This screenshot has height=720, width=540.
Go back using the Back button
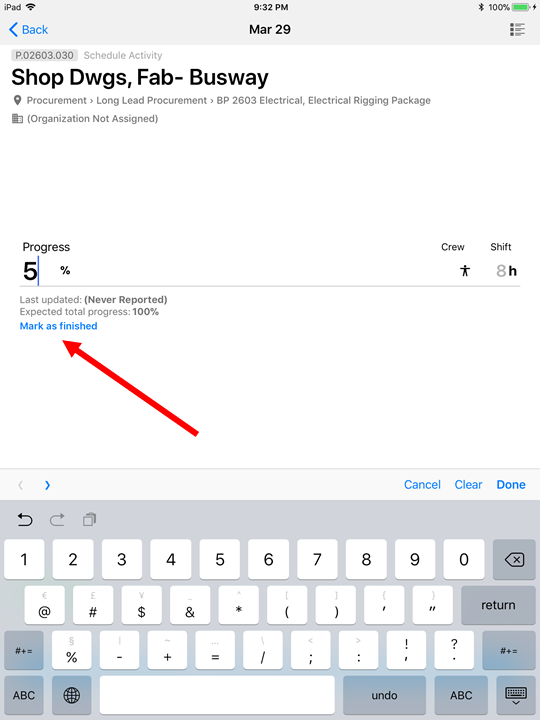(x=28, y=29)
